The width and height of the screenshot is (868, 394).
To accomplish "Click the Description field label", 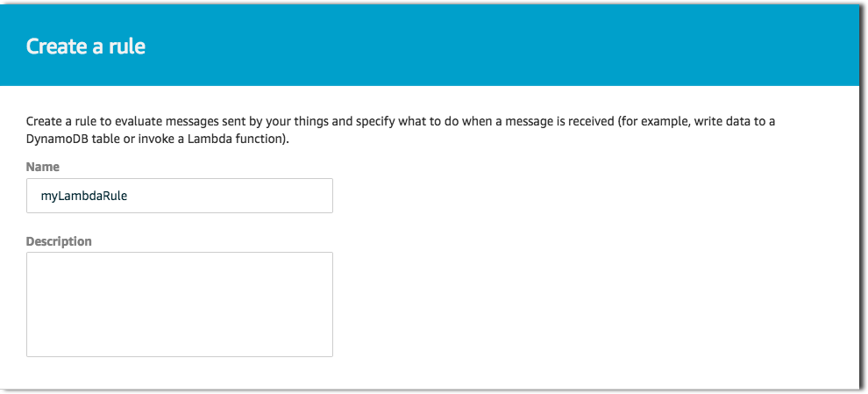I will click(59, 241).
